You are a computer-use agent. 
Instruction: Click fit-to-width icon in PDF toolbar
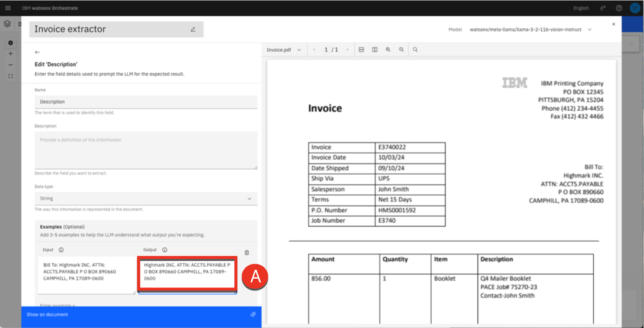click(361, 50)
